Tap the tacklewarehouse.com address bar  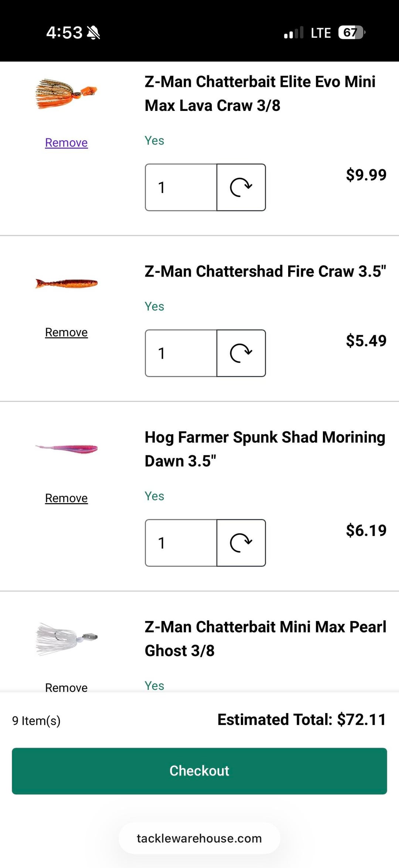[199, 838]
